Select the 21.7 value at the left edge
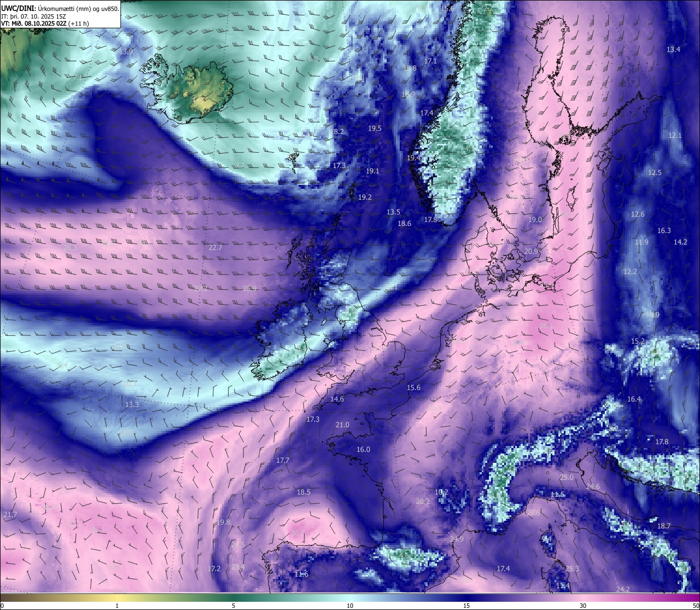 [10, 515]
